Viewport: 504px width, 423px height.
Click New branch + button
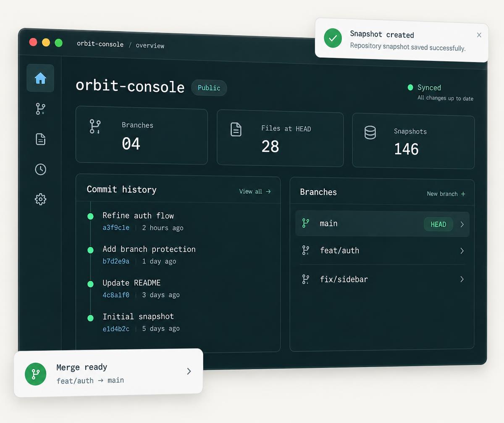[446, 194]
